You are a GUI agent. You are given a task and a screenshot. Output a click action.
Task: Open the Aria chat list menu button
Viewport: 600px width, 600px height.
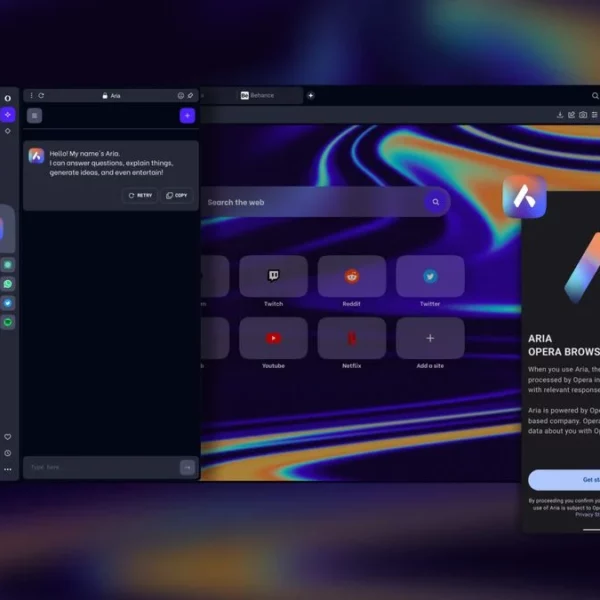[34, 116]
